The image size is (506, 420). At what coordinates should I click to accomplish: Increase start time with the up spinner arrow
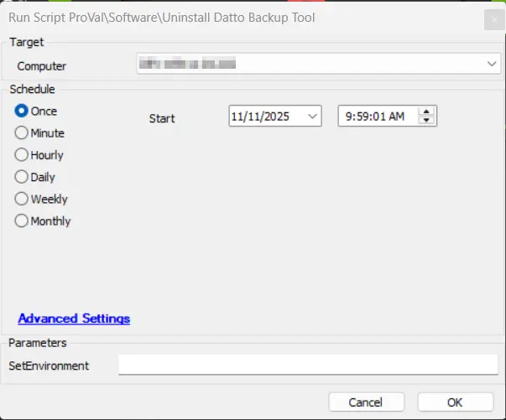[x=426, y=112]
